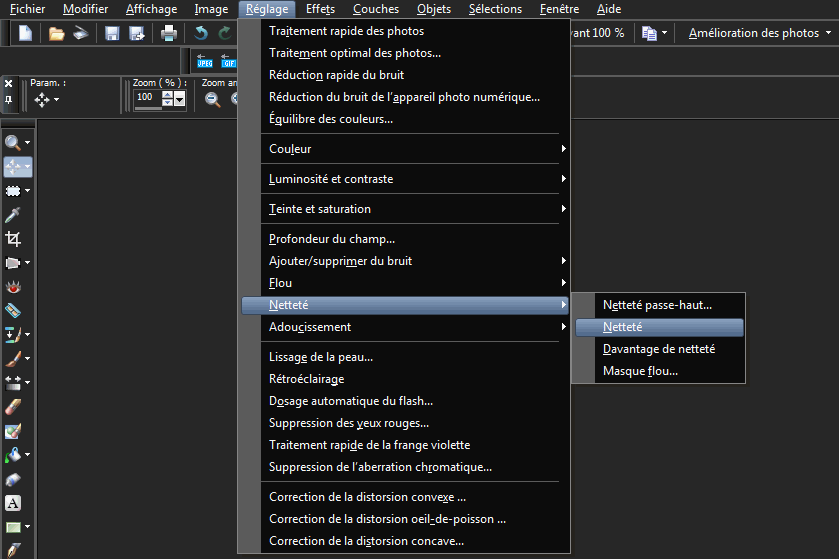Select the Eyedropper tool
This screenshot has width=839, height=559.
click(x=13, y=215)
